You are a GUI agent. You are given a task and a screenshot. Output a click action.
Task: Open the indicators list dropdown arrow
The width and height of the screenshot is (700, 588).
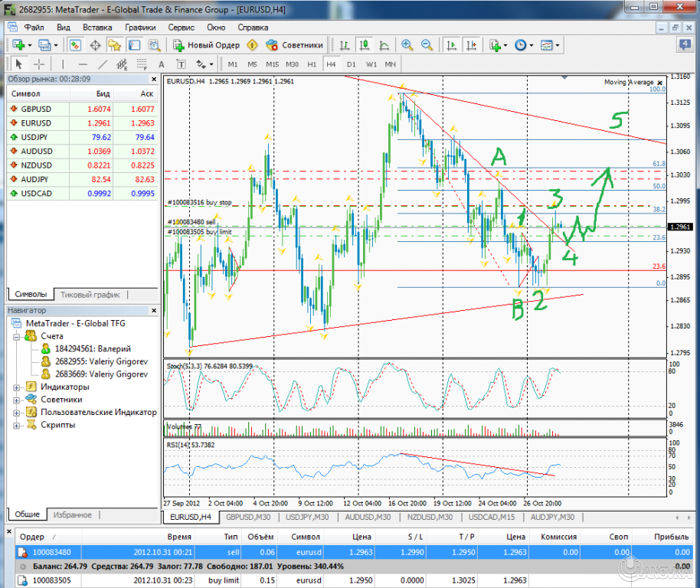pos(504,44)
